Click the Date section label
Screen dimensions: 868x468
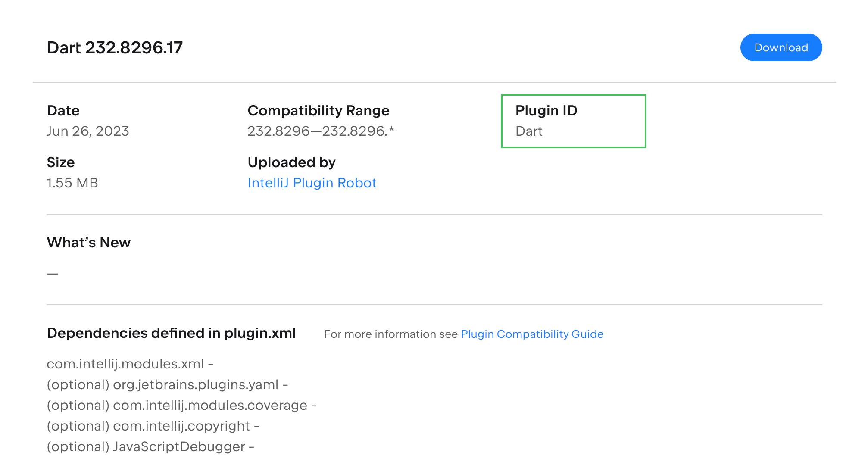63,110
